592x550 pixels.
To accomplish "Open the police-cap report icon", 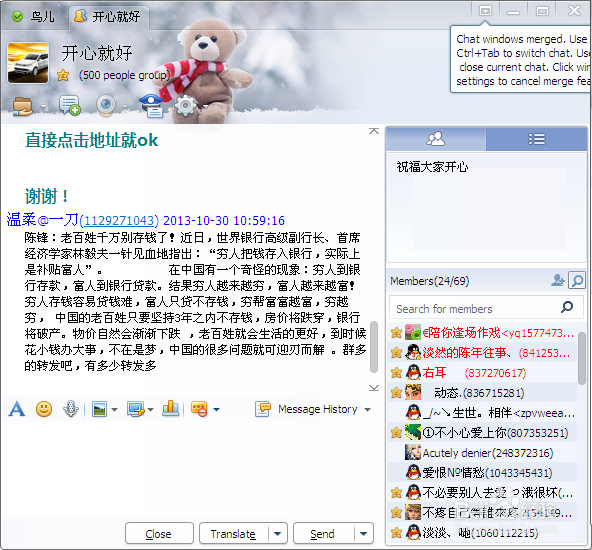I will [151, 106].
